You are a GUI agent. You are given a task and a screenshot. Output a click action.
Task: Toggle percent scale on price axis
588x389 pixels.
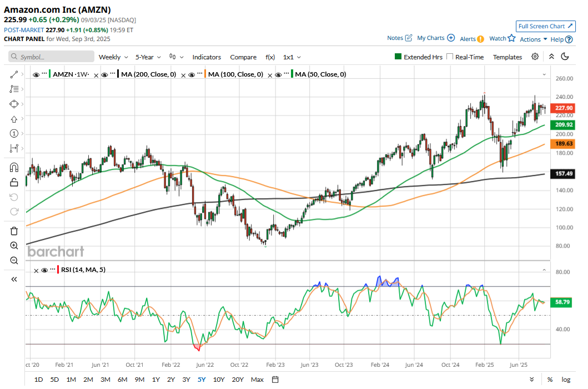pyautogui.click(x=550, y=380)
